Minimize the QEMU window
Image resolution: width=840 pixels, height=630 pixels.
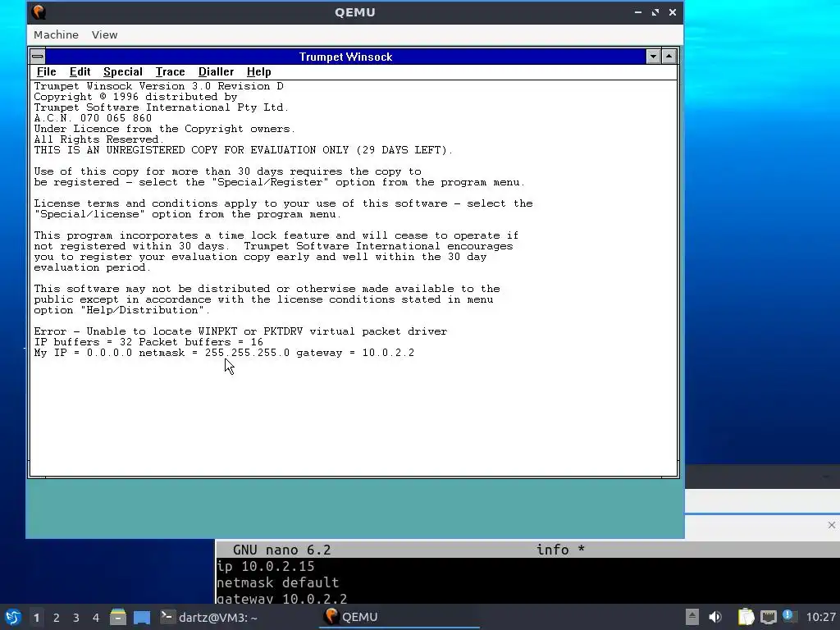click(x=638, y=11)
